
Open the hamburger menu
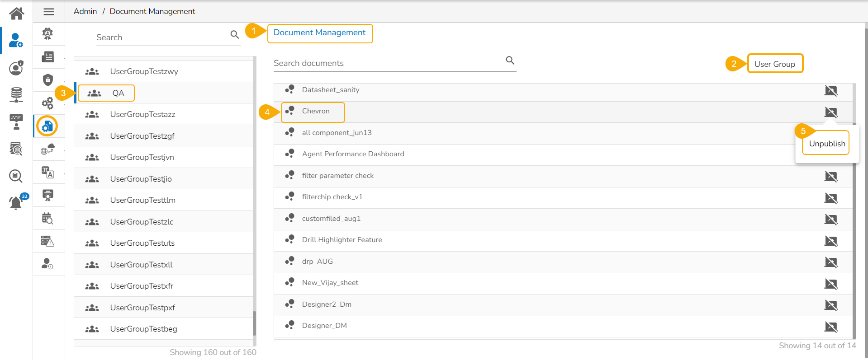pos(49,12)
